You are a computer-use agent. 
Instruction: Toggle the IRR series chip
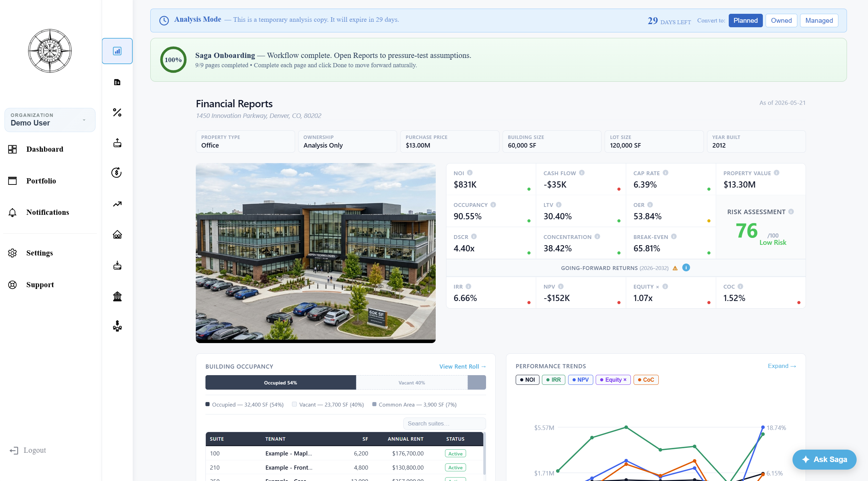point(553,380)
